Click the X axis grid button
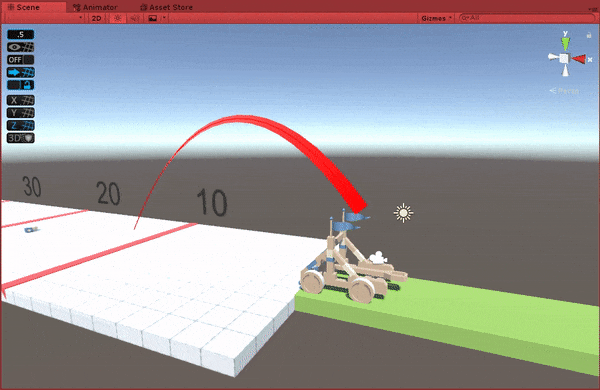600x390 pixels. coord(21,100)
